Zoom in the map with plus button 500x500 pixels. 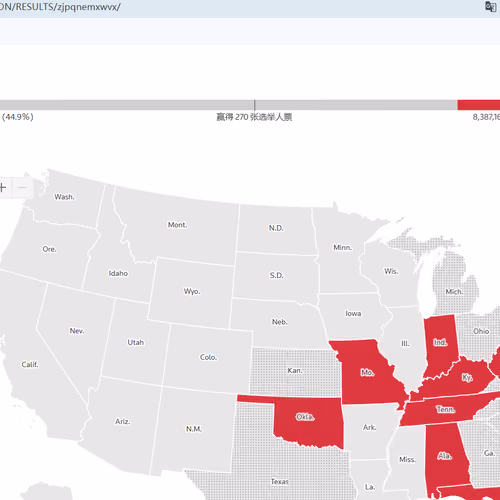pyautogui.click(x=3, y=188)
